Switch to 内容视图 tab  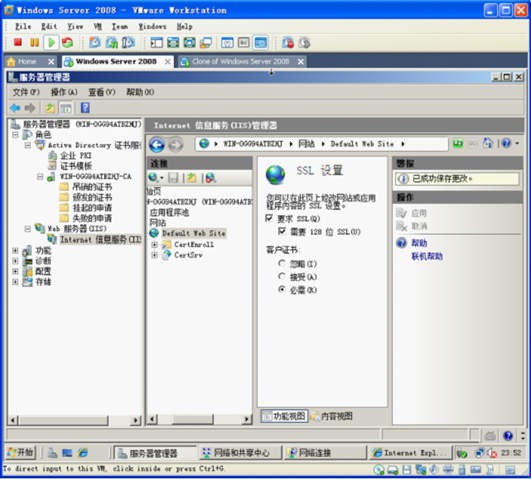pos(332,416)
